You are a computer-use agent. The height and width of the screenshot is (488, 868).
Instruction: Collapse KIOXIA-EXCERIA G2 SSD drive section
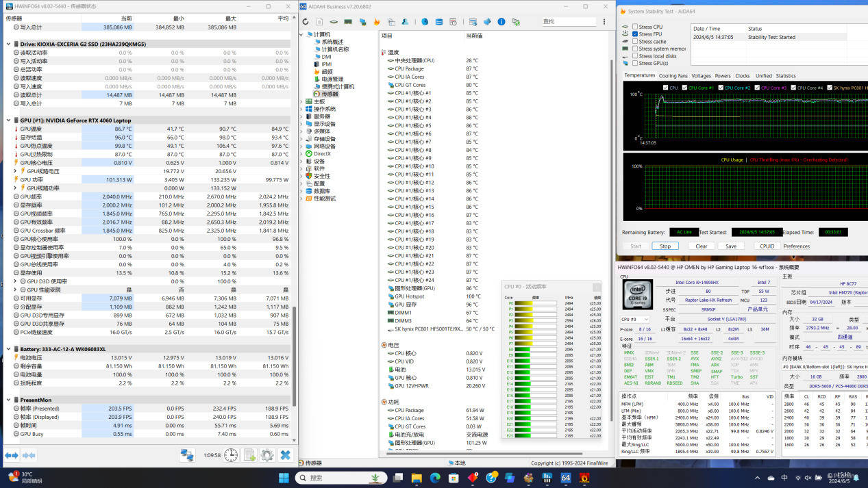9,44
